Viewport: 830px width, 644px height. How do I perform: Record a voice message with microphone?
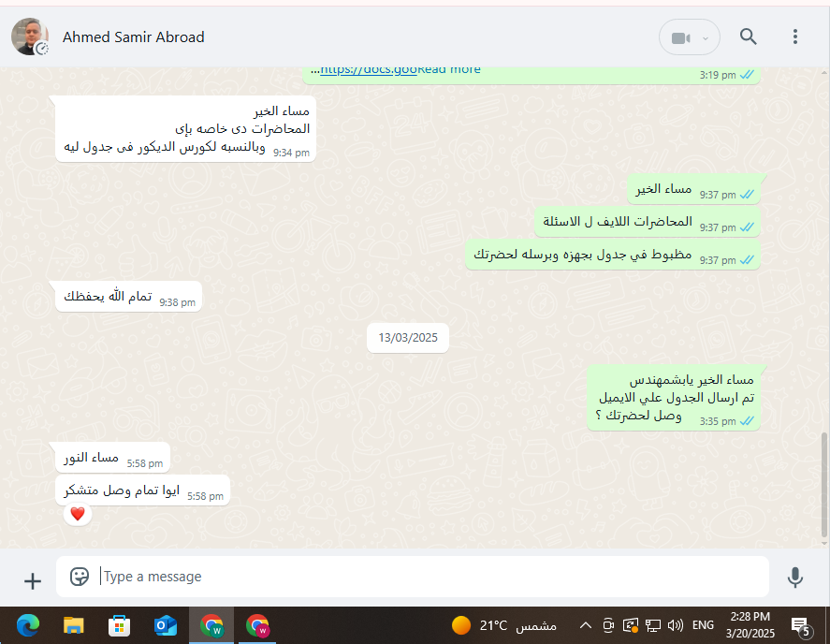click(x=795, y=578)
